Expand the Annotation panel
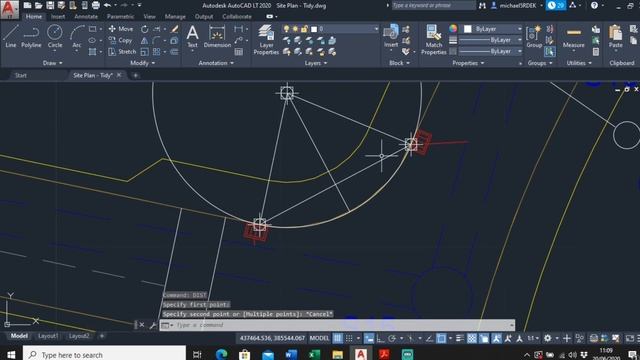 [x=216, y=63]
